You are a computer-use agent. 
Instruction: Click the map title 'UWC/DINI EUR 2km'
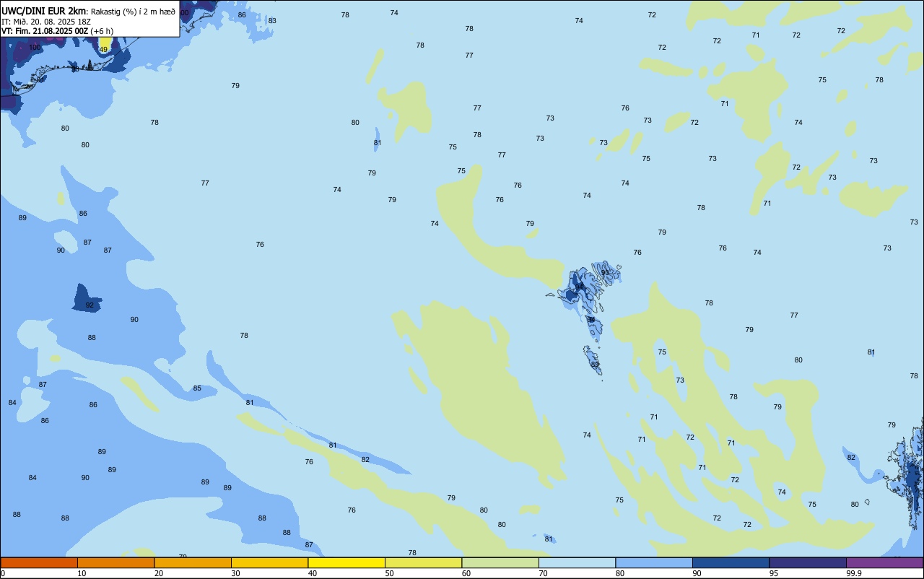(44, 11)
